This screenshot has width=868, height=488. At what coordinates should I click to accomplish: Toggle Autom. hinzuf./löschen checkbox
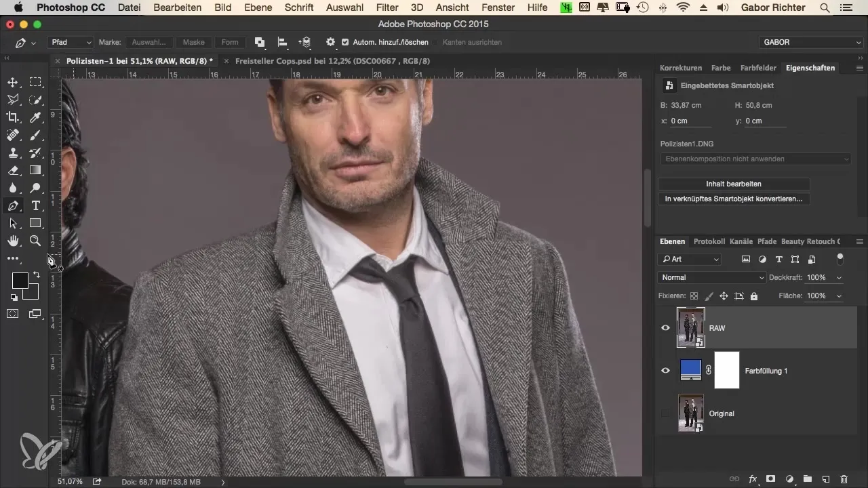346,42
